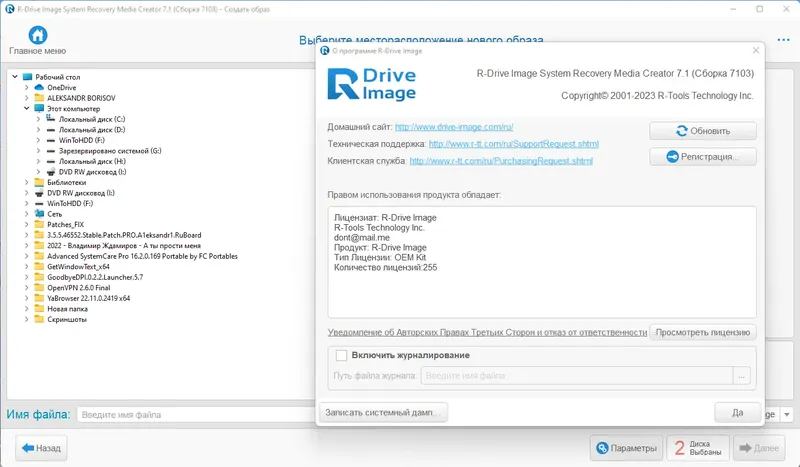
Task: Click the Patches_FIX folder icon
Action: coord(39,224)
